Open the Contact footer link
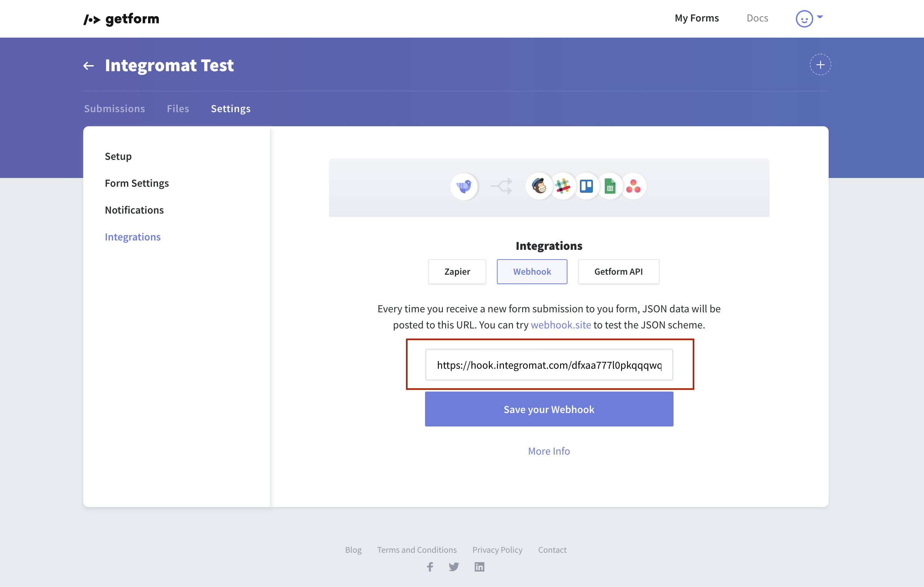Screen dimensions: 924x587 coord(552,550)
